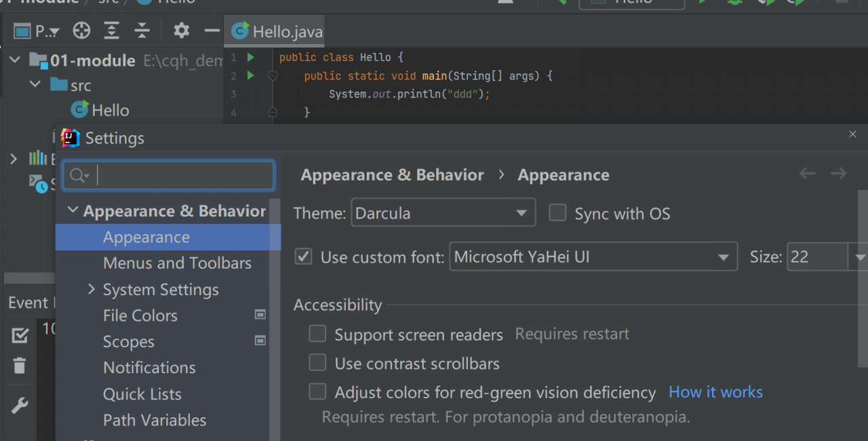Click the IntelliJ logo in Settings title bar

tap(71, 138)
